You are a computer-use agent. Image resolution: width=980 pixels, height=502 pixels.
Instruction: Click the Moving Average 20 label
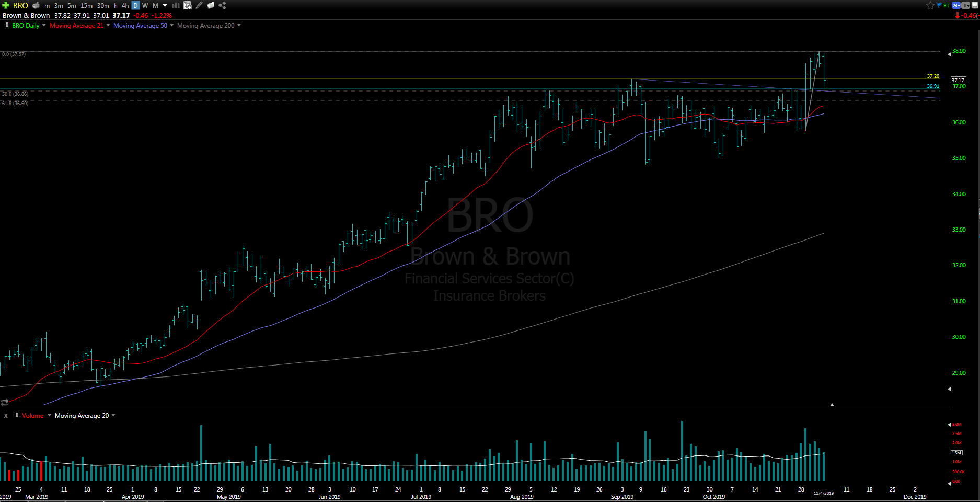[x=82, y=416]
